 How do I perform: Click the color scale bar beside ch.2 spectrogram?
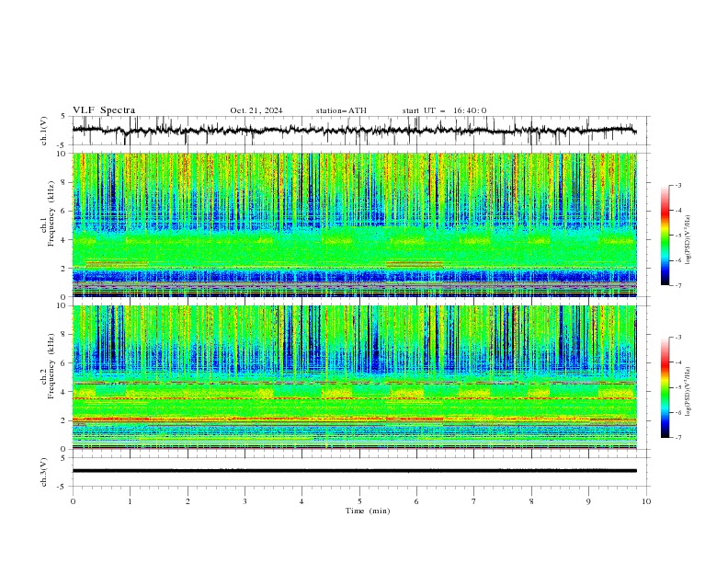pyautogui.click(x=665, y=387)
